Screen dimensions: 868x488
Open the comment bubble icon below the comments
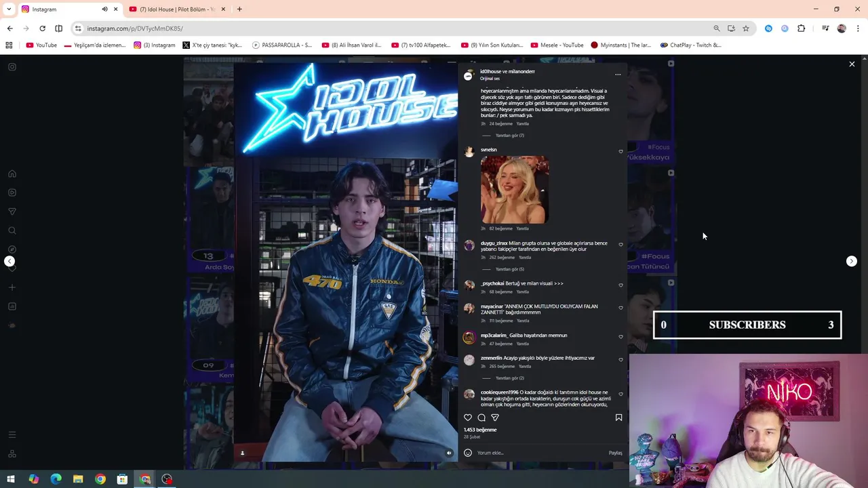481,418
